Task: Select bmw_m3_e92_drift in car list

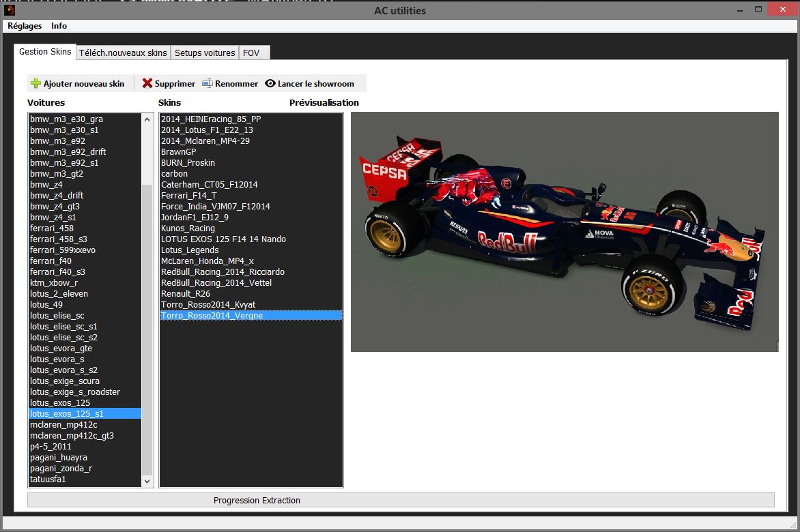Action: [85, 152]
